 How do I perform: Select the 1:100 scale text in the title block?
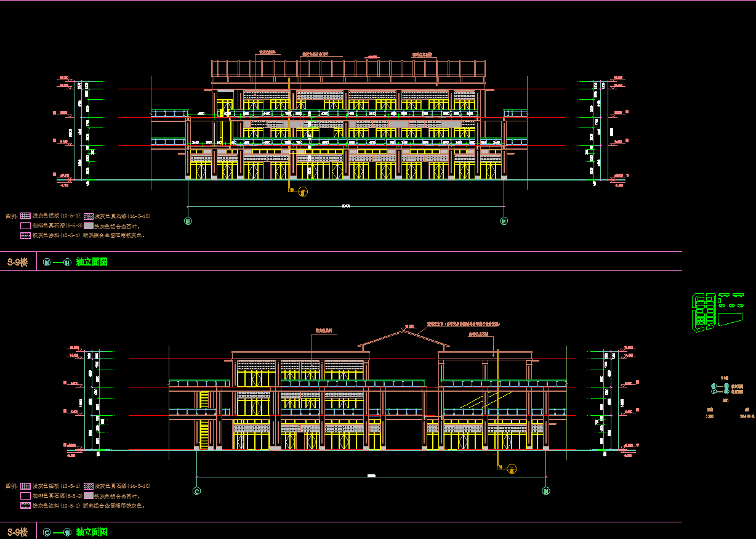710,415
